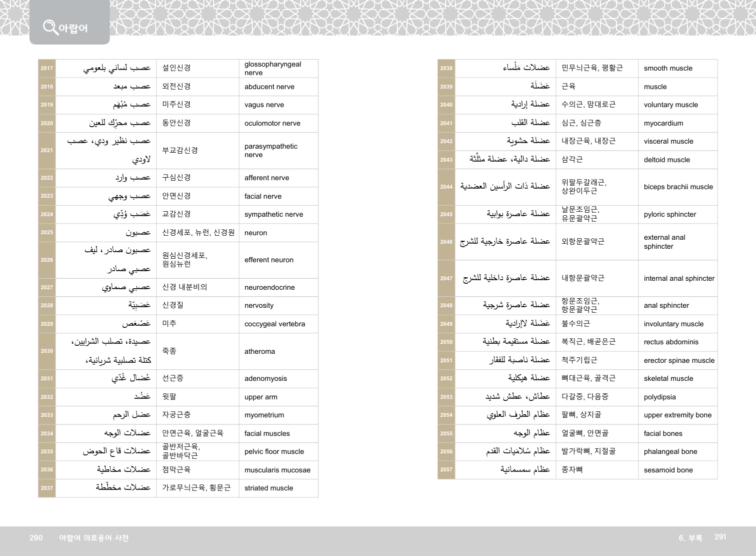Viewport: 756px width, 556px height.
Task: Click the 'internal anal sphincter' term
Action: (679, 278)
